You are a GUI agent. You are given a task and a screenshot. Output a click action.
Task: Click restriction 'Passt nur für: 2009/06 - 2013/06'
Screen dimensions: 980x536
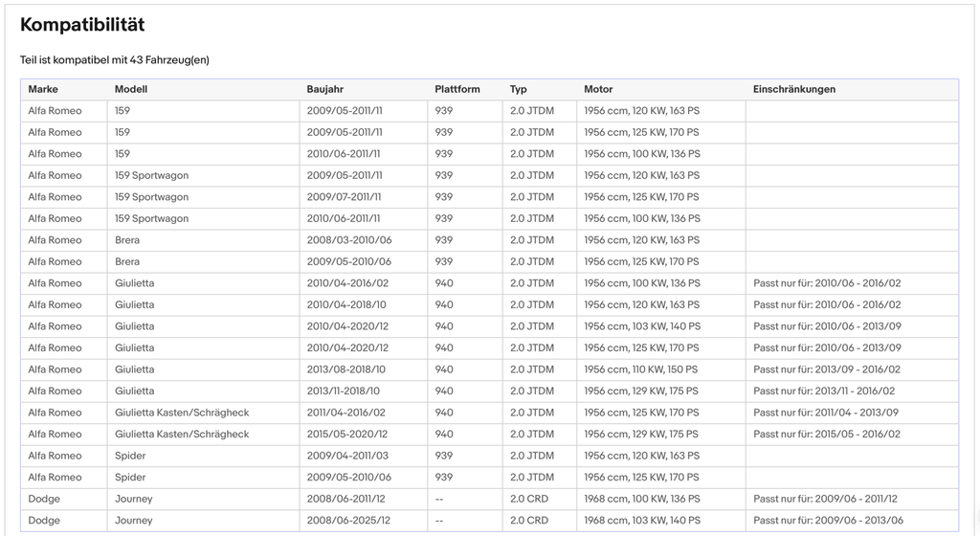(828, 521)
